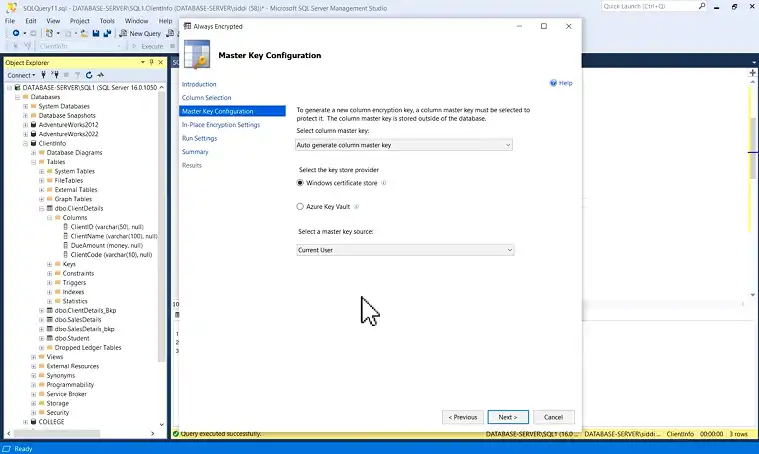Open the File menu
Image resolution: width=759 pixels, height=454 pixels.
pyautogui.click(x=10, y=21)
